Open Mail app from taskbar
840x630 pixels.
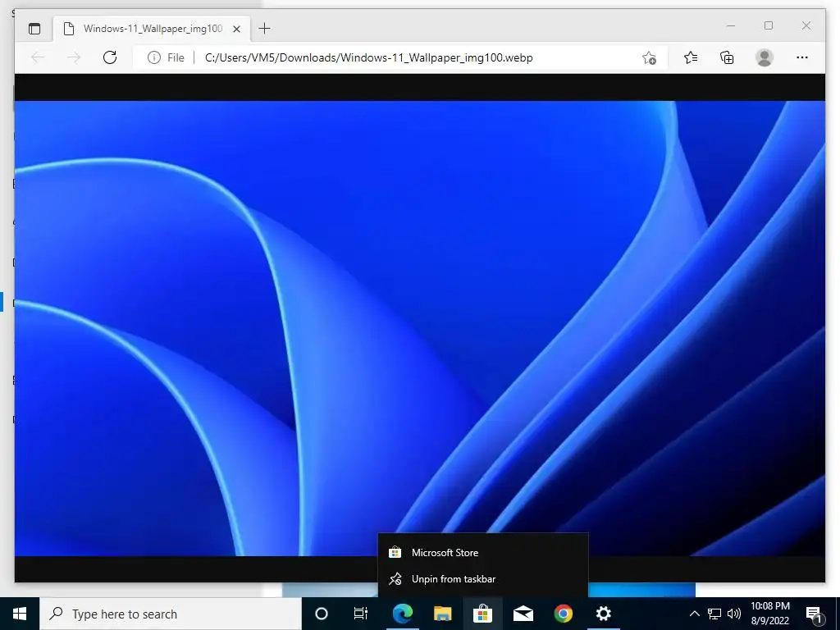coord(523,614)
